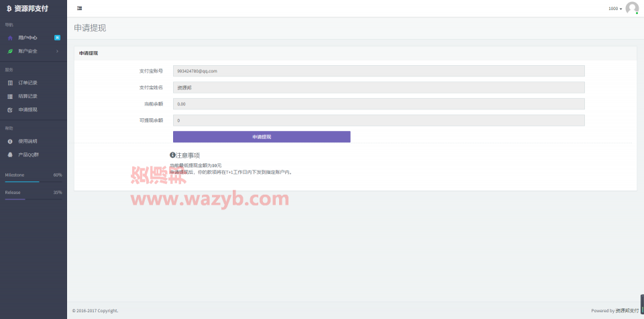Click the 当前余额 field showing 0.00
This screenshot has height=319, width=644.
point(378,104)
